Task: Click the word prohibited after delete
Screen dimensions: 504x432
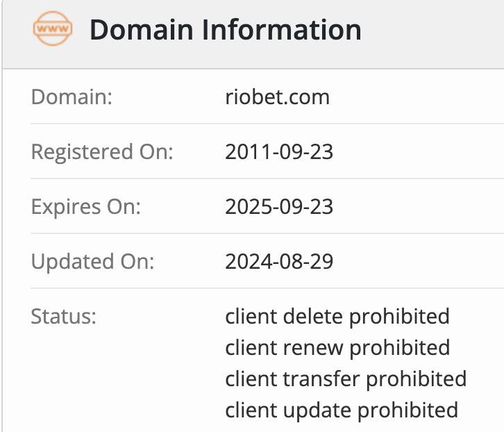Action: point(400,317)
